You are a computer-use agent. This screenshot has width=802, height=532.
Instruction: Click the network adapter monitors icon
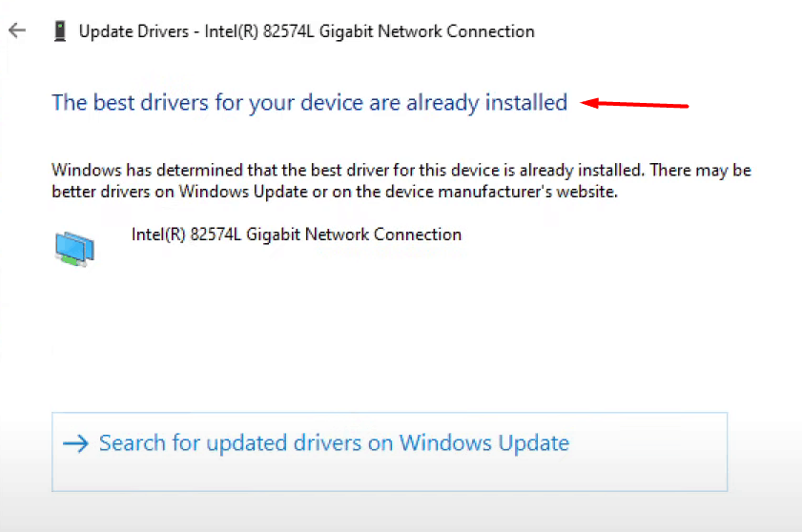[73, 247]
